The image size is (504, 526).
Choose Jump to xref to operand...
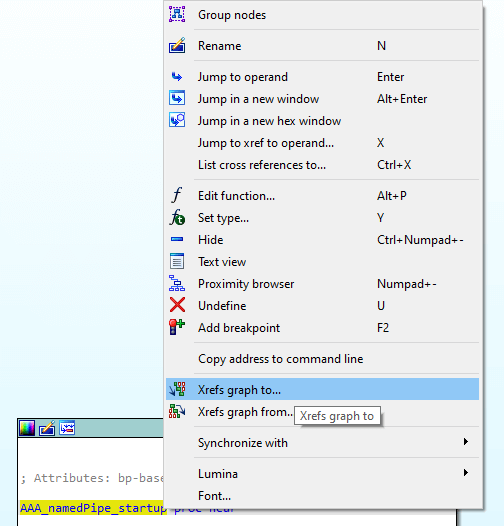322,143
